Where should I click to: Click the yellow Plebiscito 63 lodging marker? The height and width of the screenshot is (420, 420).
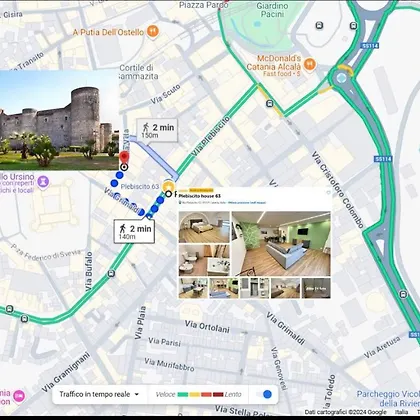tap(168, 186)
